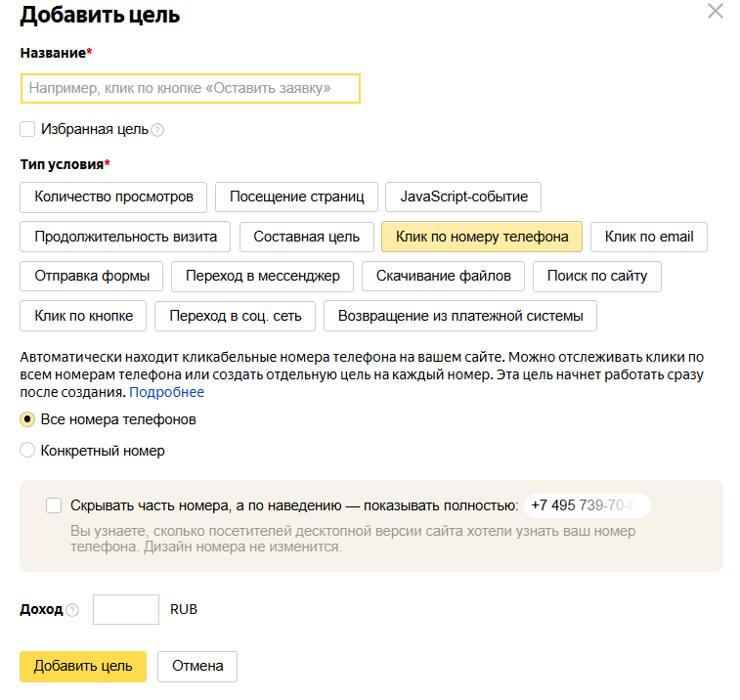Choose Возвращение из платежной системы type
Viewport: 740px width, 700px height.
460,316
